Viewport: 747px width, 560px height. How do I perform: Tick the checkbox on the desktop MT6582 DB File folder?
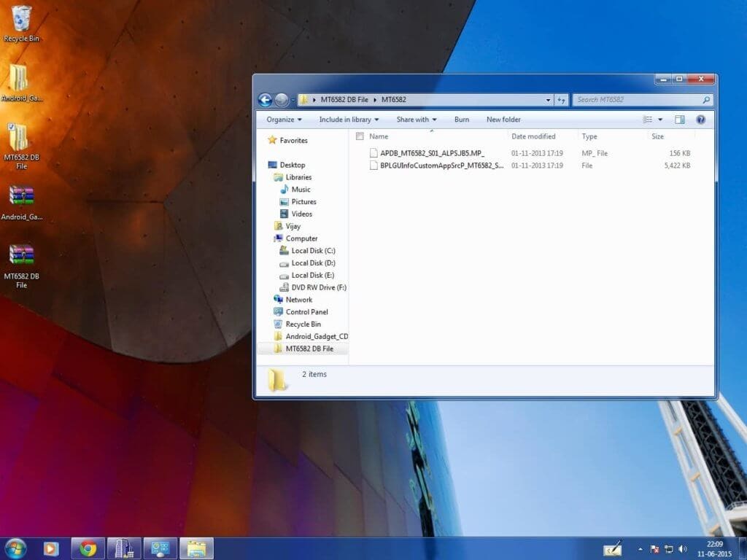coord(11,127)
